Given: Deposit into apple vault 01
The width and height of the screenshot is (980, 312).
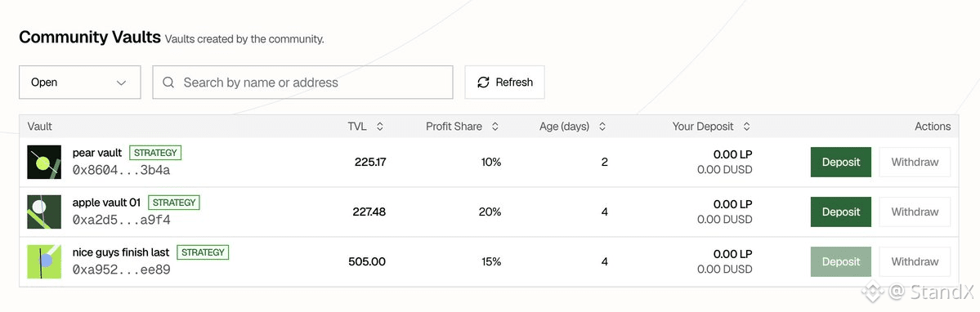Looking at the screenshot, I should click(840, 212).
